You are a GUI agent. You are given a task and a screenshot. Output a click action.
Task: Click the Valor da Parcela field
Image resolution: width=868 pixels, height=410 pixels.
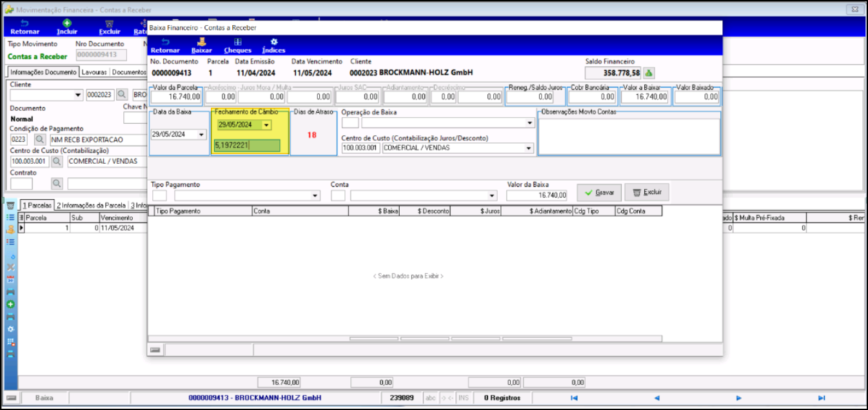[x=177, y=97]
